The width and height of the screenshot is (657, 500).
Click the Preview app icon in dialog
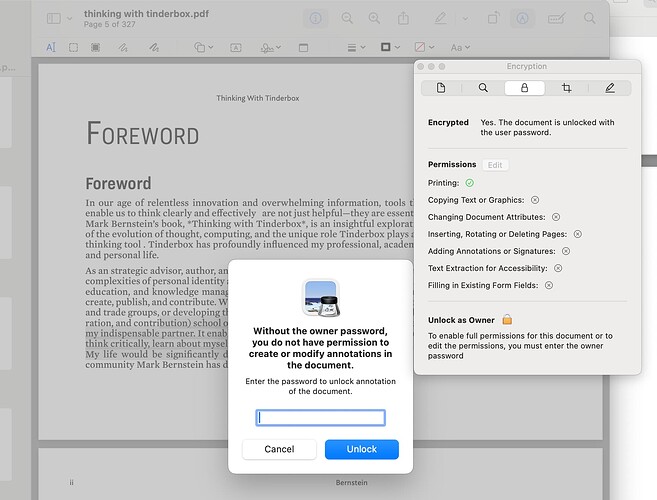[321, 298]
